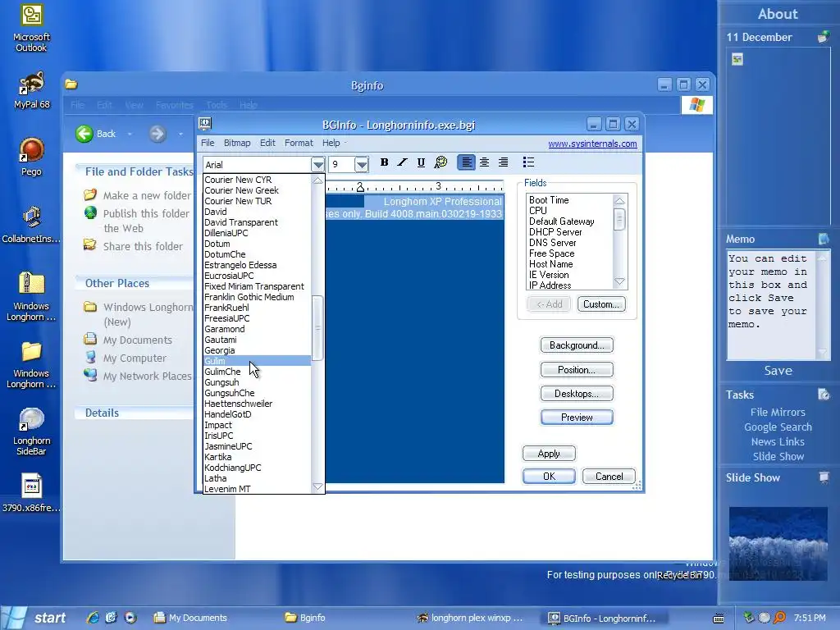Select Boot Time in the Fields list
The height and width of the screenshot is (630, 840).
[x=569, y=200]
